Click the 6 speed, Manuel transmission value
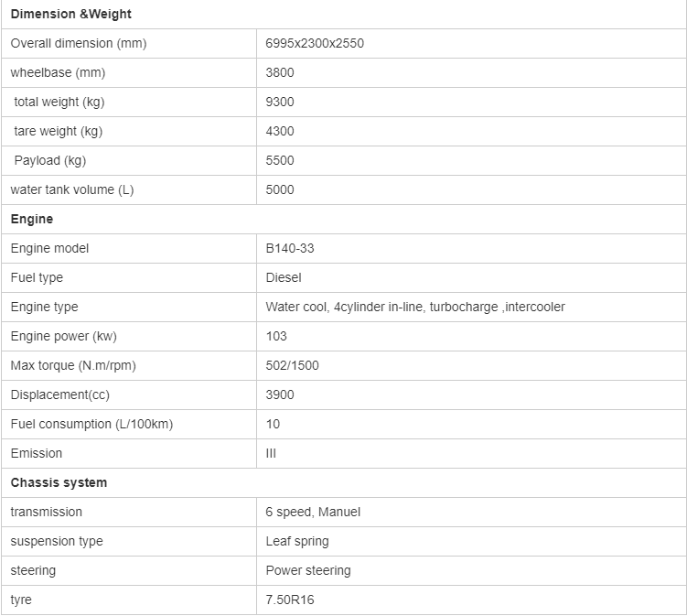The height and width of the screenshot is (616, 687). coord(313,512)
